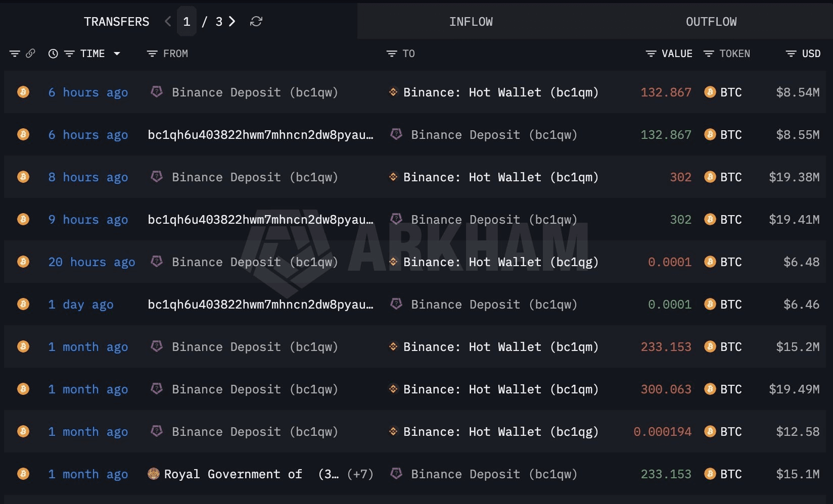
Task: Open the '20 hours ago' transaction link
Action: pos(91,262)
